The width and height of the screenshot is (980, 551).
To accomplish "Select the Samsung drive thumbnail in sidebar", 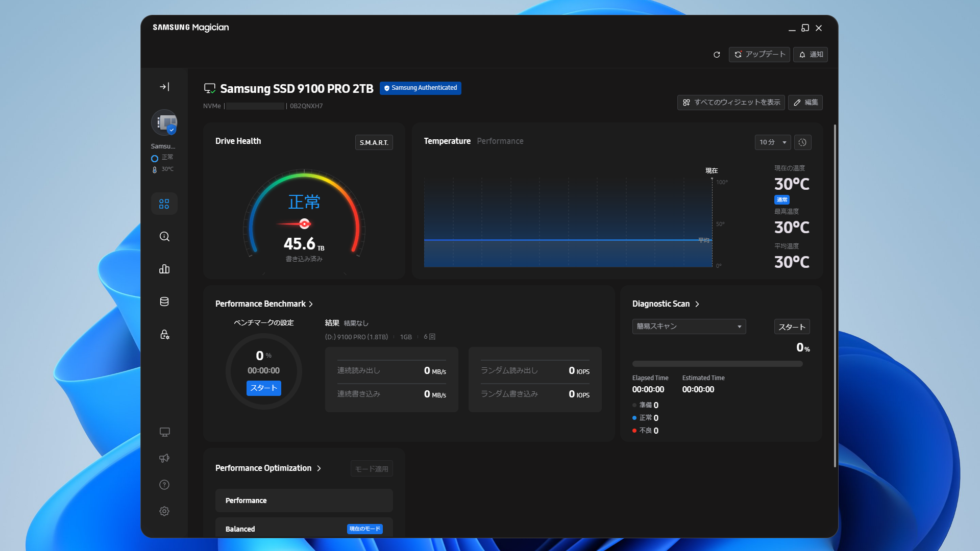I will (164, 122).
